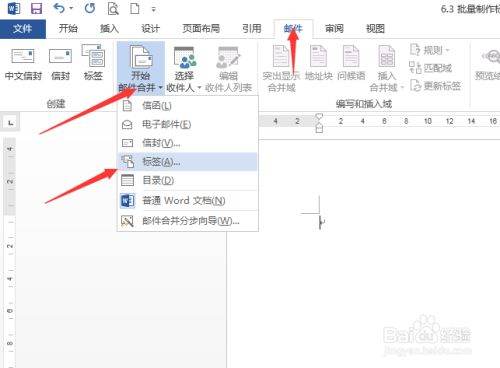The height and width of the screenshot is (368, 500).
Task: Choose 目录(D) from the merge menu
Action: 187,180
